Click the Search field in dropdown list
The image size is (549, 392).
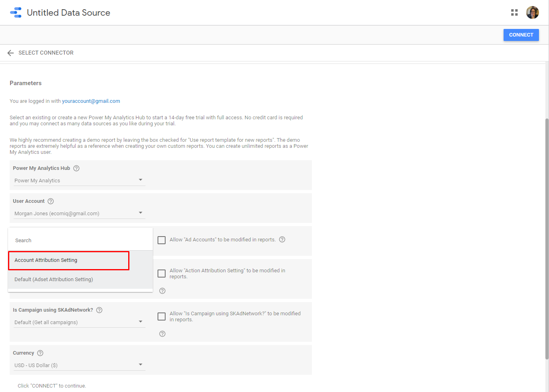point(80,240)
